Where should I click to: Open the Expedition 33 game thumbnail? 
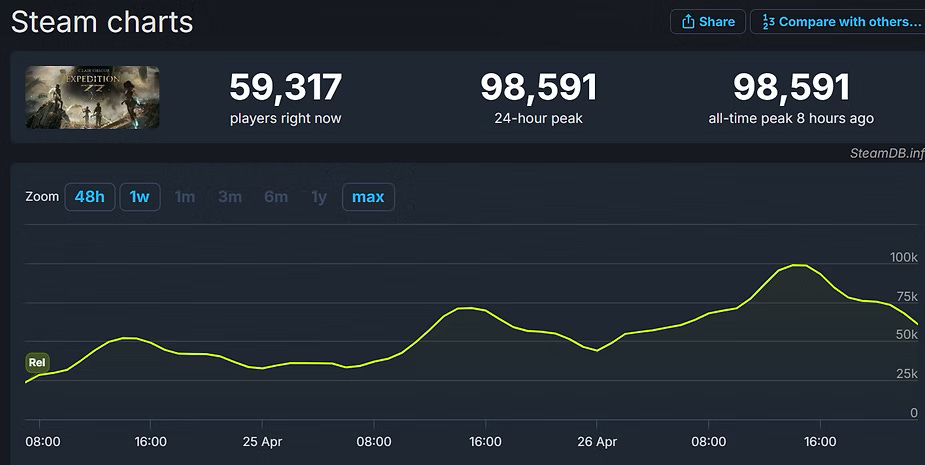click(92, 97)
